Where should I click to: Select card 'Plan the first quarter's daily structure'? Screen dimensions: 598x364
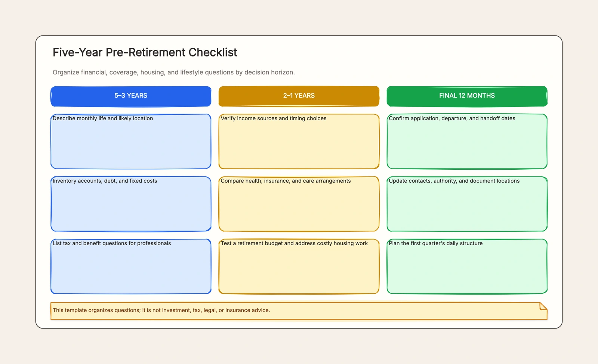(467, 266)
